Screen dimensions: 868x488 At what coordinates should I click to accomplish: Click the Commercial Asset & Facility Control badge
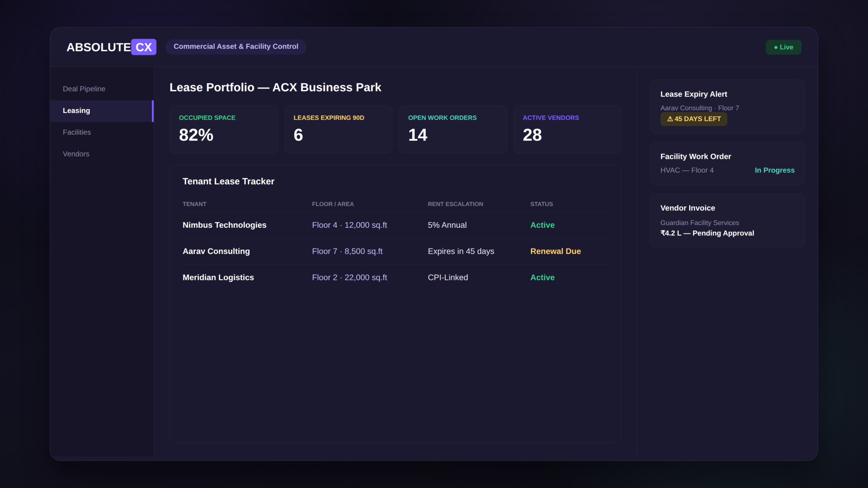tap(236, 46)
